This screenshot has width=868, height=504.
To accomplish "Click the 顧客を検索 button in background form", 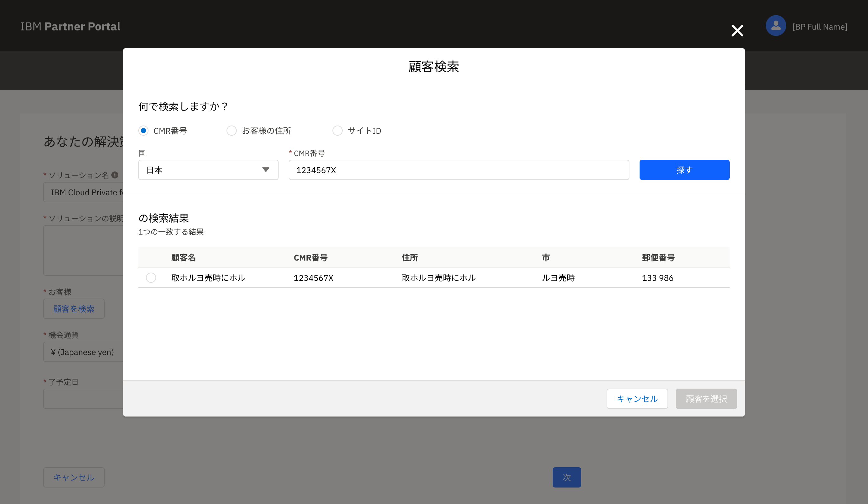I will click(74, 309).
